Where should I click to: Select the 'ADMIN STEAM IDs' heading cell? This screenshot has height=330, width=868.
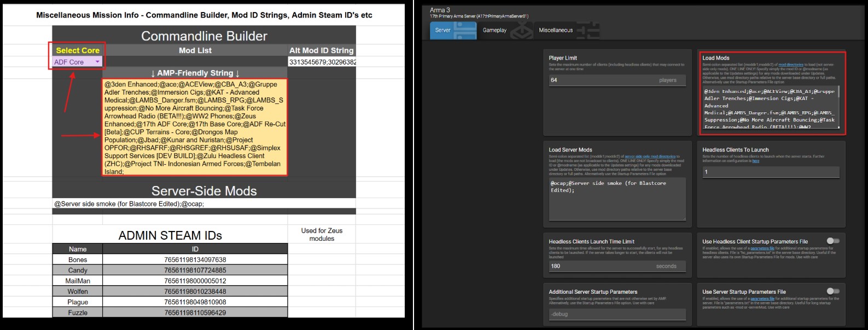170,235
